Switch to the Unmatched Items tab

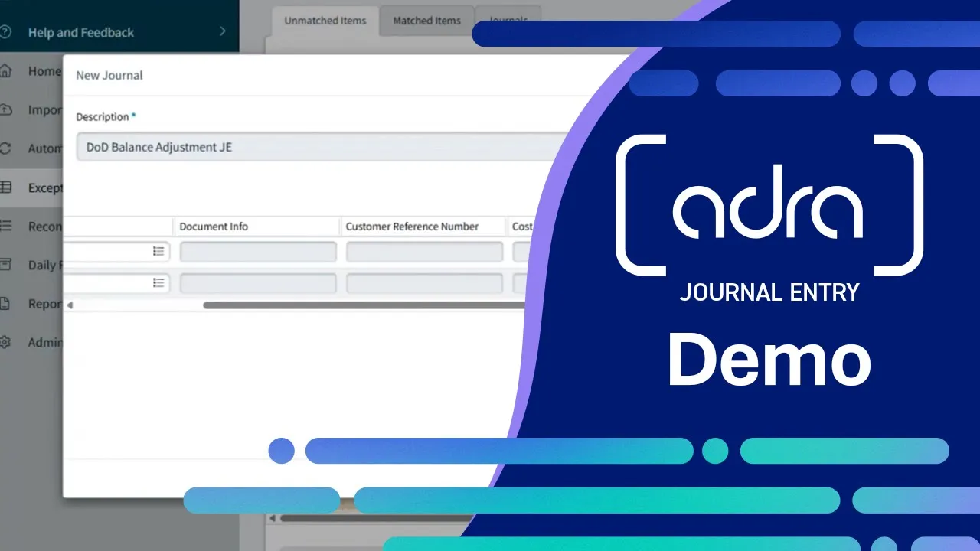[x=325, y=21]
